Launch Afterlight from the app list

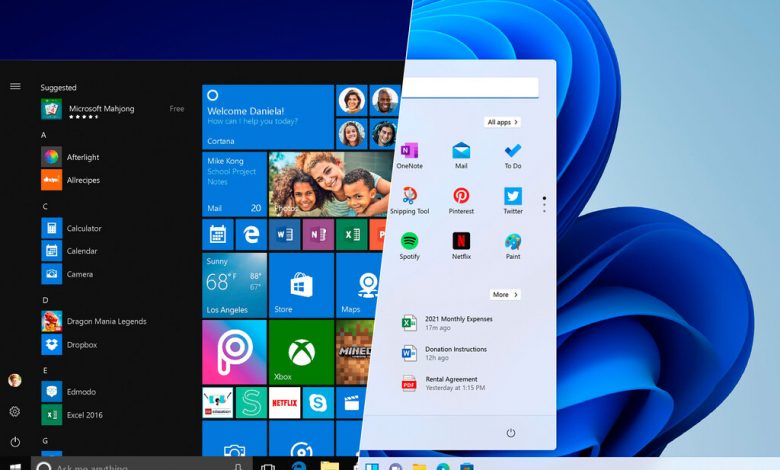(x=70, y=157)
